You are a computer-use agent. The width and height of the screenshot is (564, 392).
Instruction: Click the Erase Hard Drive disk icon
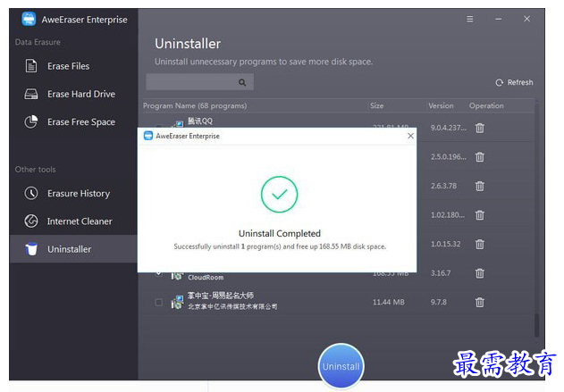[31, 94]
